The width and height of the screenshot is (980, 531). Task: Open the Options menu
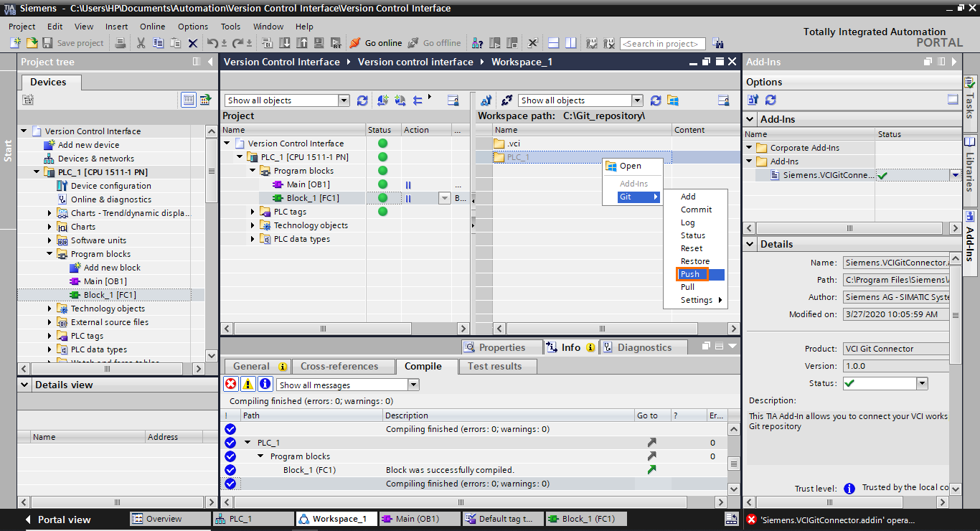point(193,27)
